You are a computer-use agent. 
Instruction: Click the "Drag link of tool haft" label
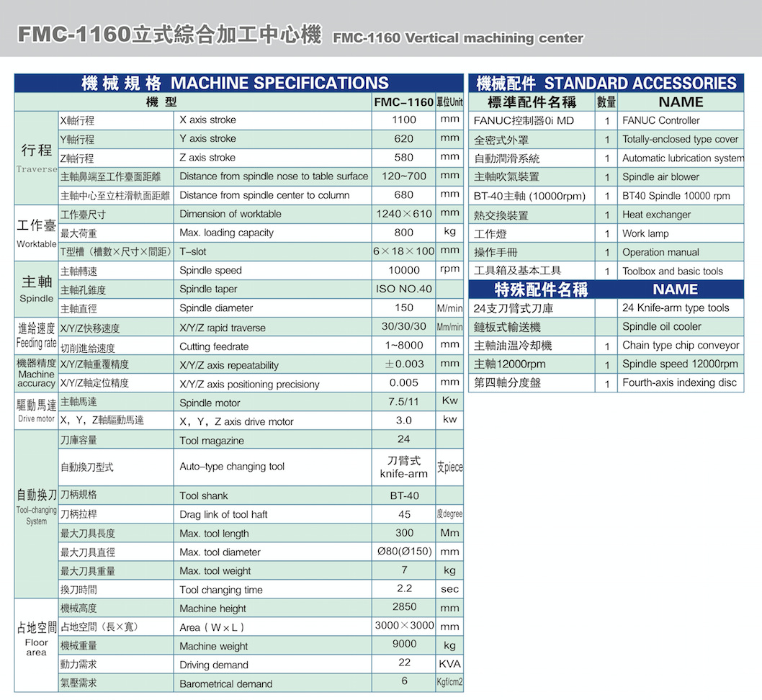[223, 514]
